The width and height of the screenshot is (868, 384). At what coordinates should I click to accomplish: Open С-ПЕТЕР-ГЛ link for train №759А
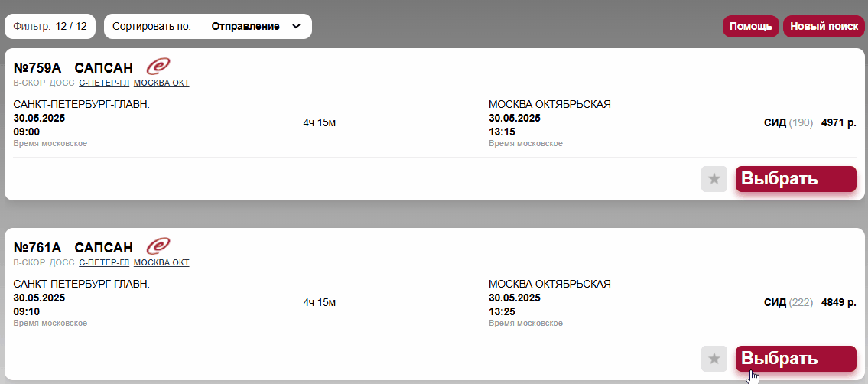pos(104,83)
